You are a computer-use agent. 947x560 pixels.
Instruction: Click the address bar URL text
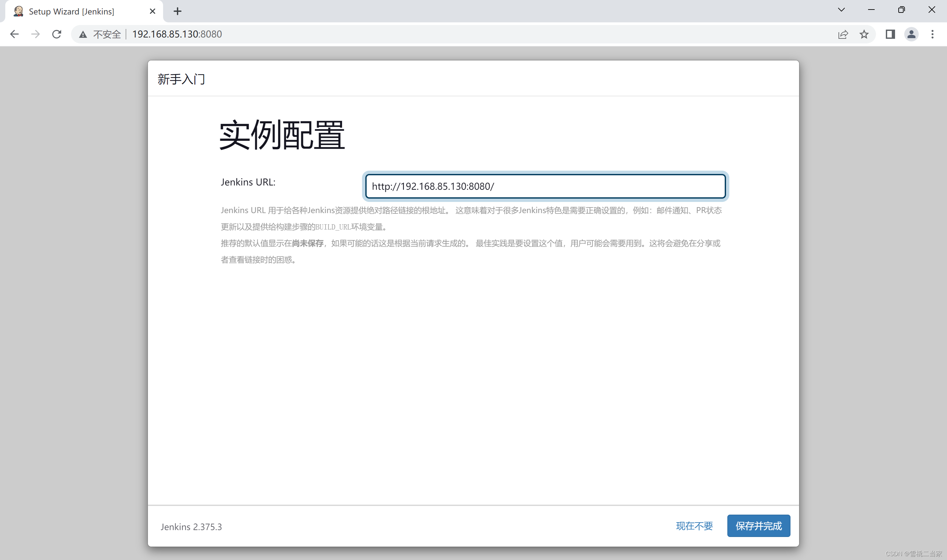(177, 34)
